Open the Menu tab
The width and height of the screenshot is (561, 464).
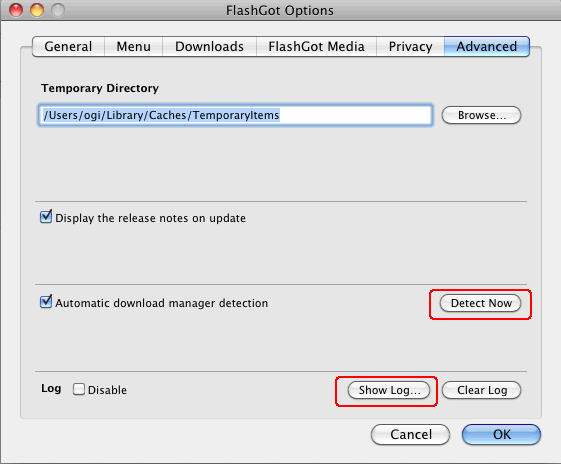point(133,47)
